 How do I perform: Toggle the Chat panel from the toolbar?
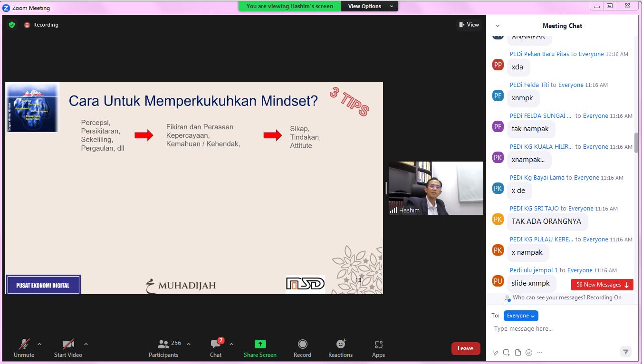[x=216, y=348]
